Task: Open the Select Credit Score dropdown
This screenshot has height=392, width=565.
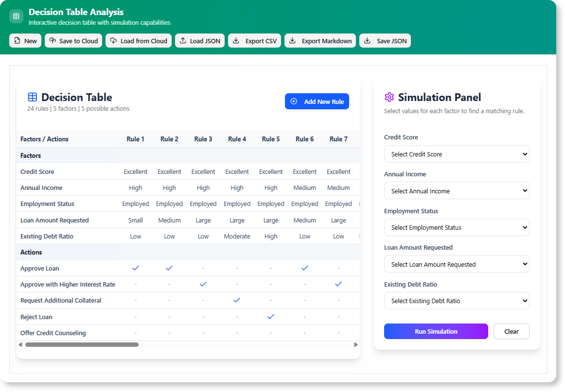Action: 456,153
